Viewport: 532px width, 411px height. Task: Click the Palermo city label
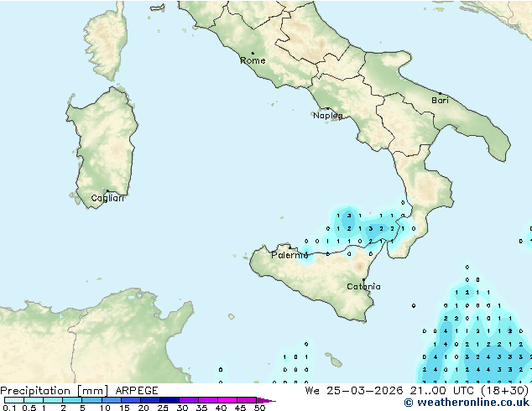[x=289, y=255]
